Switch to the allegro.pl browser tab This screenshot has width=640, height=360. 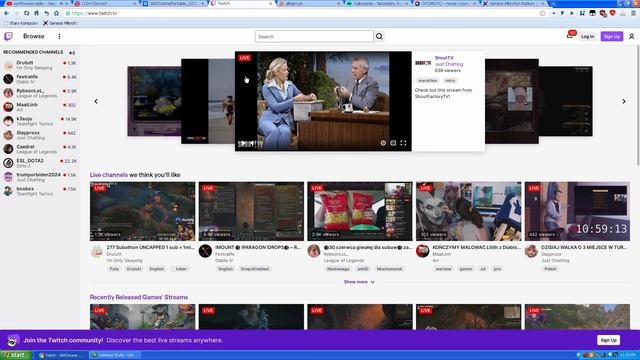[309, 3]
